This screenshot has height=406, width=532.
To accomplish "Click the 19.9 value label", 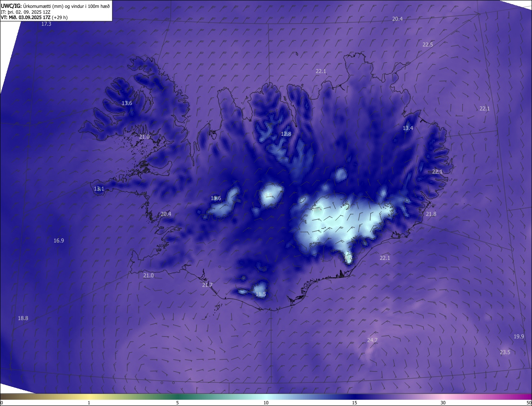I will (519, 336).
